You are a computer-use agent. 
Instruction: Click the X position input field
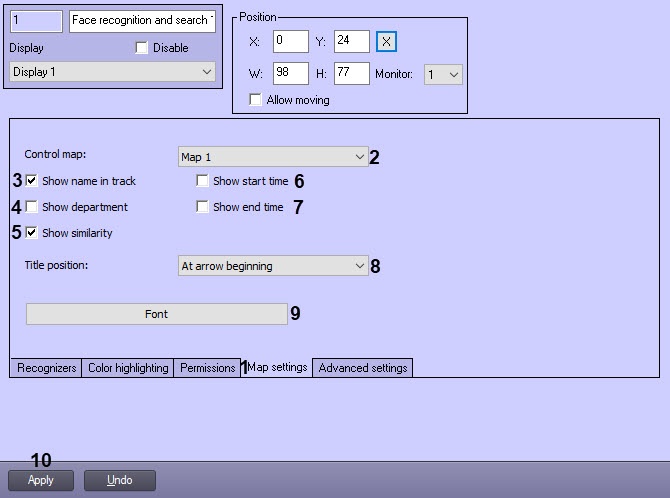coord(291,41)
